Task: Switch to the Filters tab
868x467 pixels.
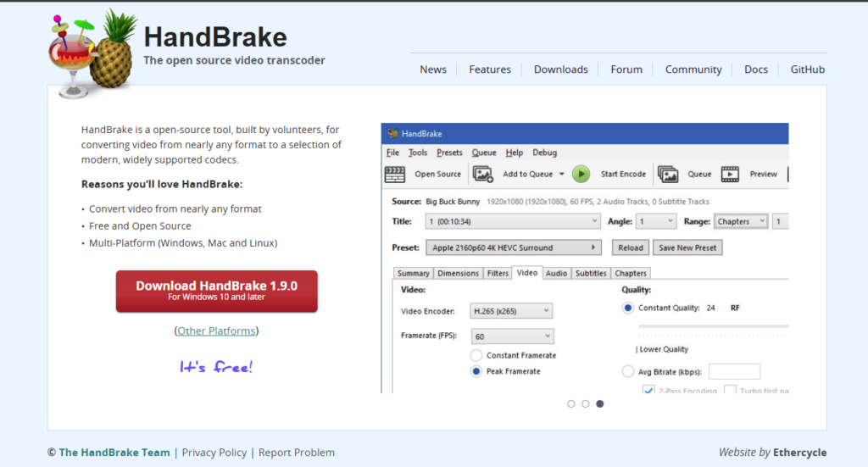Action: [x=498, y=274]
